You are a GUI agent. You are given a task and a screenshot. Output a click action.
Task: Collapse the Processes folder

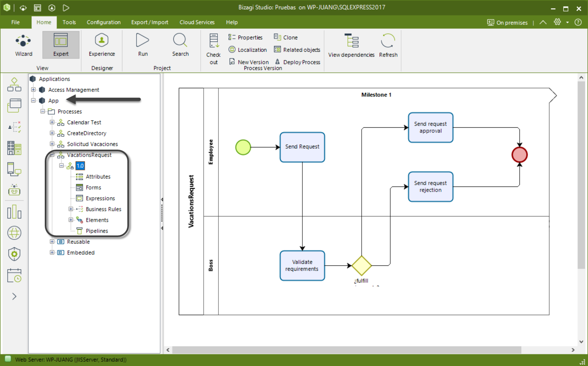[x=43, y=111]
